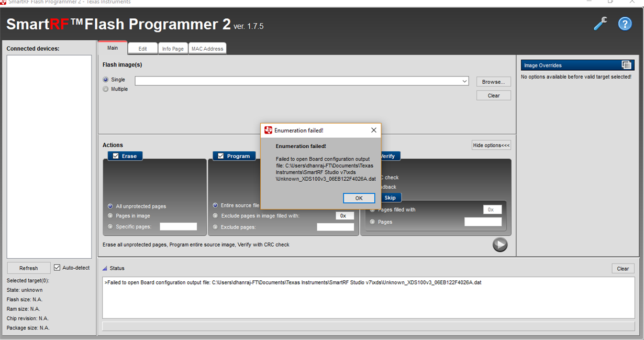Screen dimensions: 644x340
Task: Toggle the Program checkbox
Action: click(x=221, y=156)
